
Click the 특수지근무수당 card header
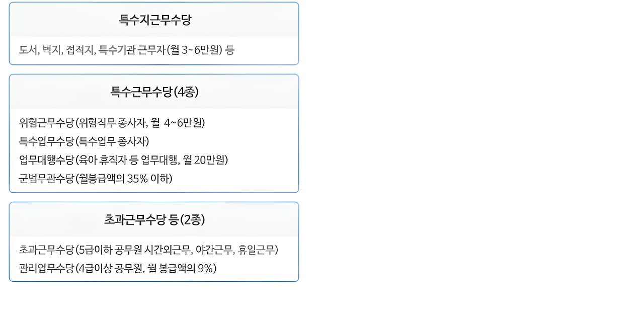click(154, 20)
